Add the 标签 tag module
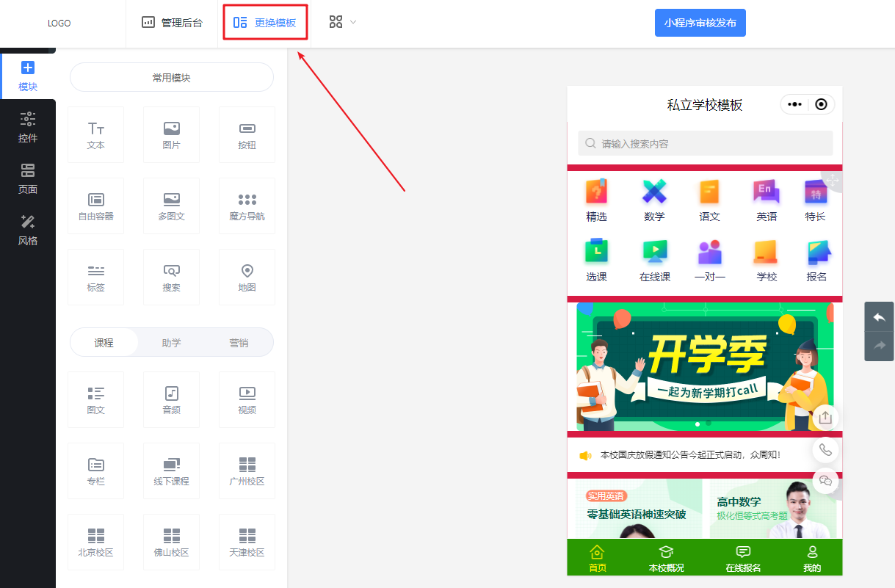The height and width of the screenshot is (588, 895). click(x=95, y=277)
